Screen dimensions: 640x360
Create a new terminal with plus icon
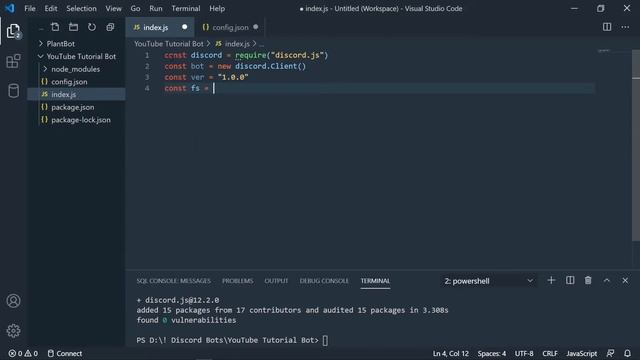coord(551,280)
